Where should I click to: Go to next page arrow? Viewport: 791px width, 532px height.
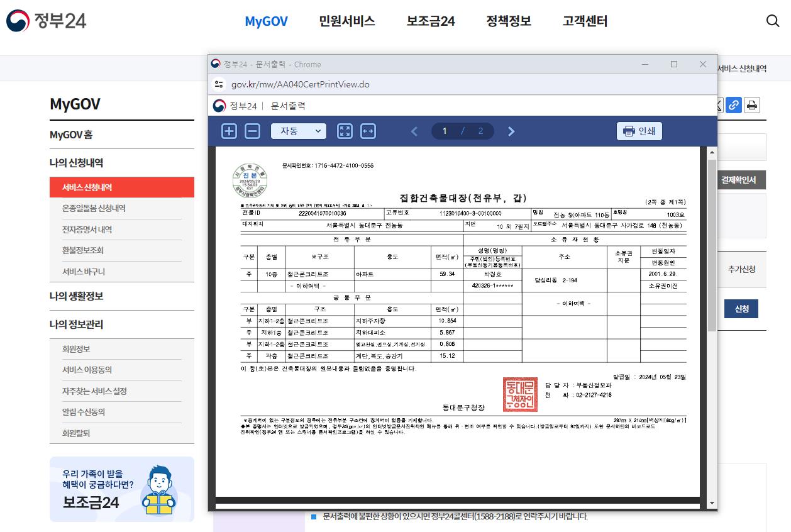(x=511, y=131)
